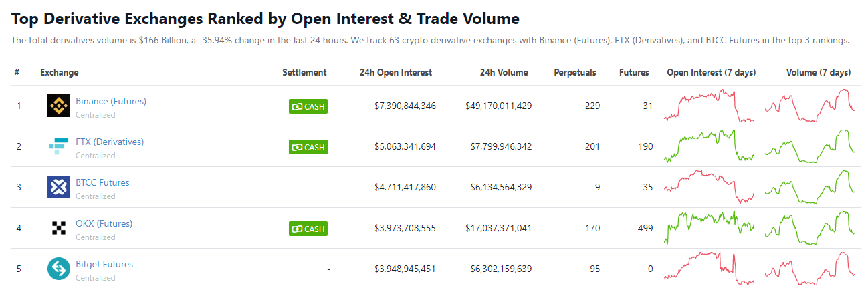Click the BTCC Futures logo icon
Viewport: 868px width, 290px height.
[x=59, y=187]
